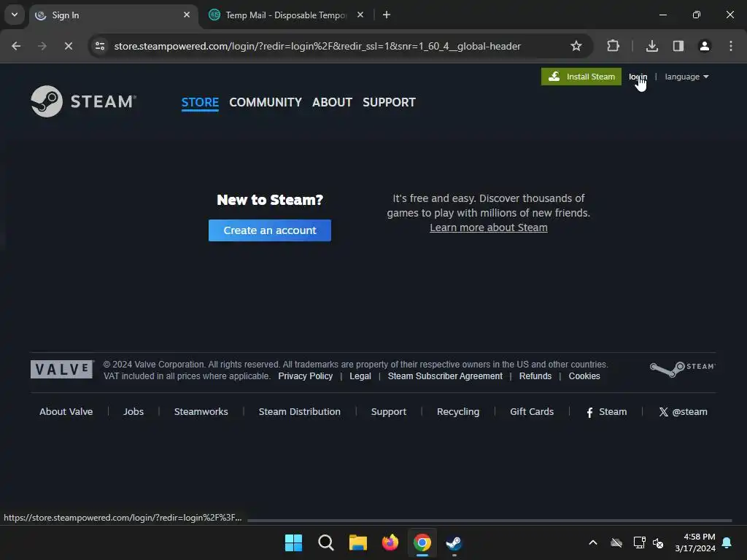Screen dimensions: 747x560
Task: Open the Chrome three-dot menu
Action: tap(731, 46)
